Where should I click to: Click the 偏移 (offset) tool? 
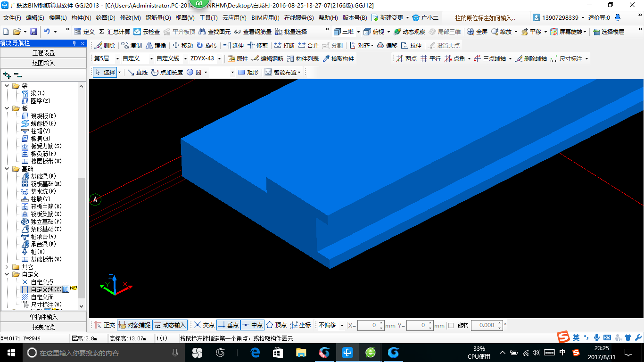click(387, 46)
